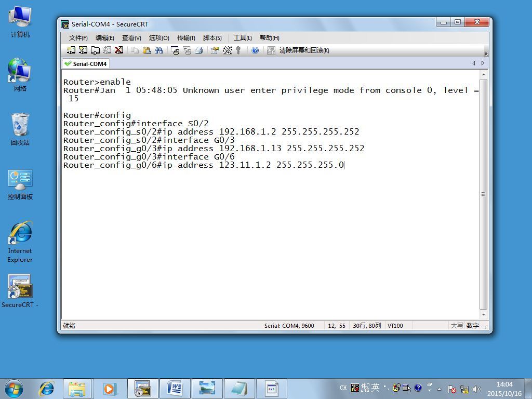532x399 pixels.
Task: Click the blue Help question mark icon
Action: [x=255, y=50]
